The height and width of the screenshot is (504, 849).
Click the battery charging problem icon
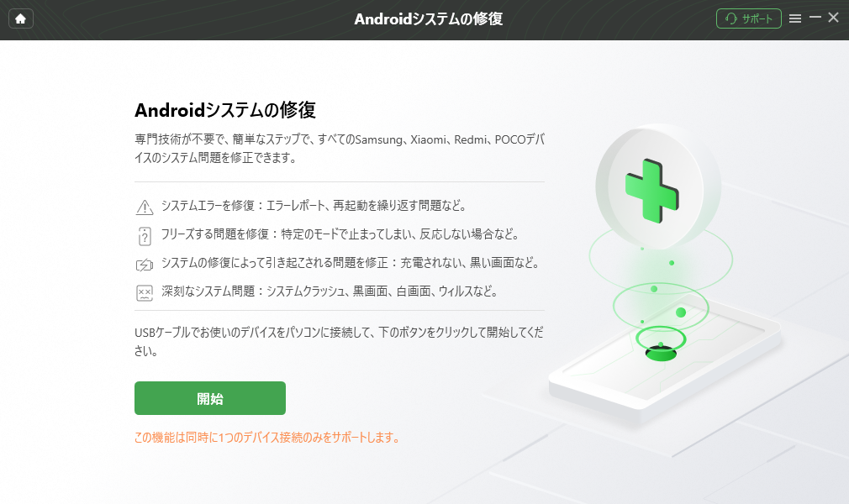[145, 265]
